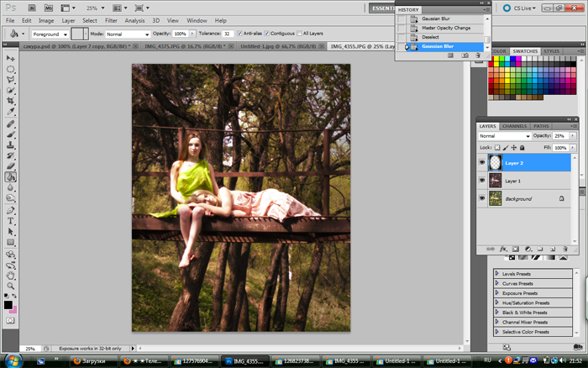Click the Tolerance input field
The width and height of the screenshot is (588, 368).
click(x=228, y=34)
